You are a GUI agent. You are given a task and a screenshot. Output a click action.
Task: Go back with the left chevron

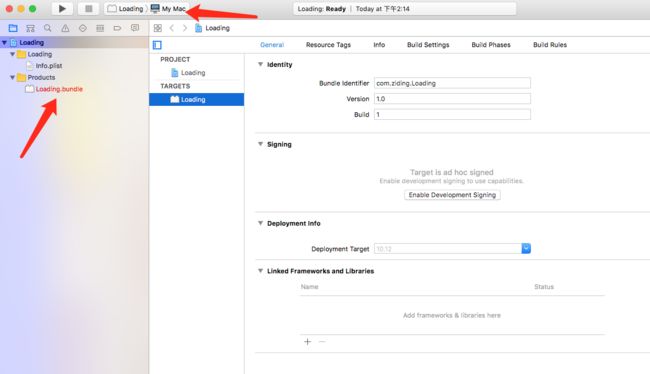tap(172, 28)
